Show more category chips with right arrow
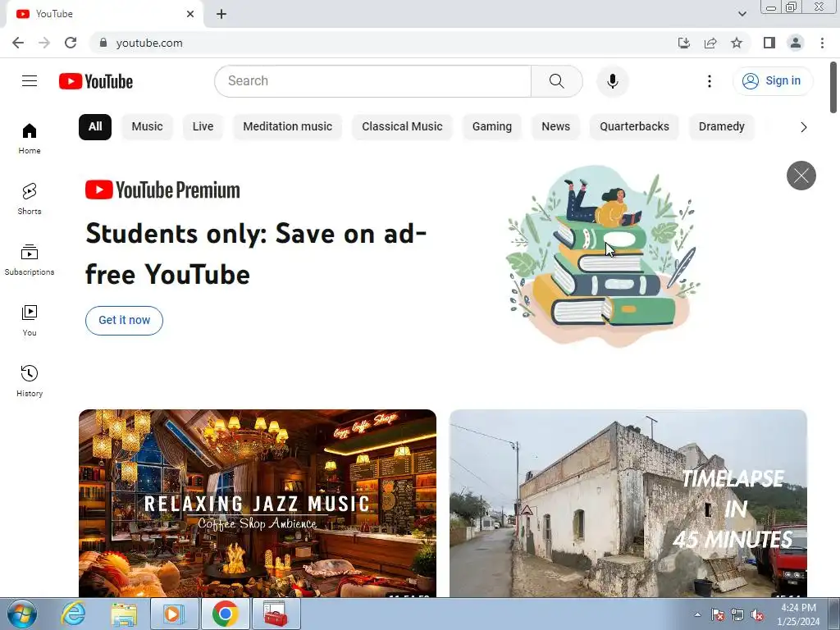 pos(803,127)
